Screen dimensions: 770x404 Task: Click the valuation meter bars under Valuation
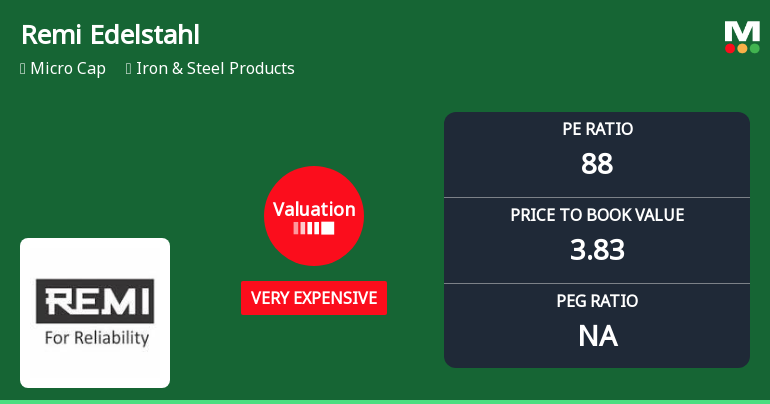[x=314, y=228]
